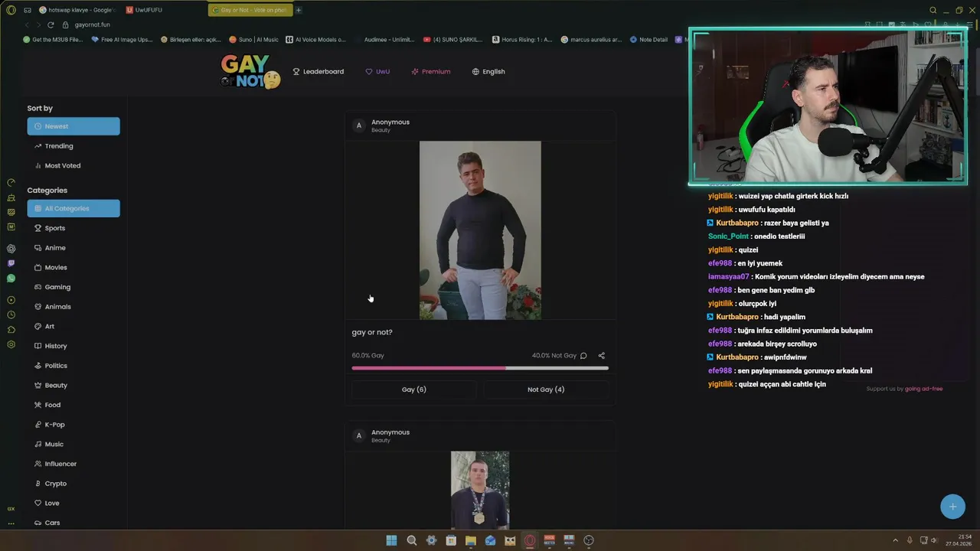Open History clock in Opera sidebar

pyautogui.click(x=11, y=315)
